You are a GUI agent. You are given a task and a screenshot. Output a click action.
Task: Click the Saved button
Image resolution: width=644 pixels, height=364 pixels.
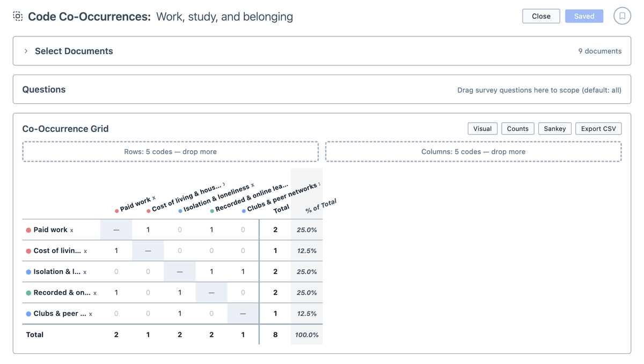[x=584, y=16]
